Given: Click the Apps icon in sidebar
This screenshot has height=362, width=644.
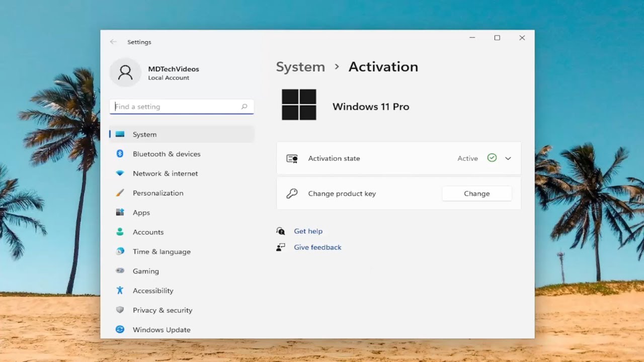Looking at the screenshot, I should (120, 212).
